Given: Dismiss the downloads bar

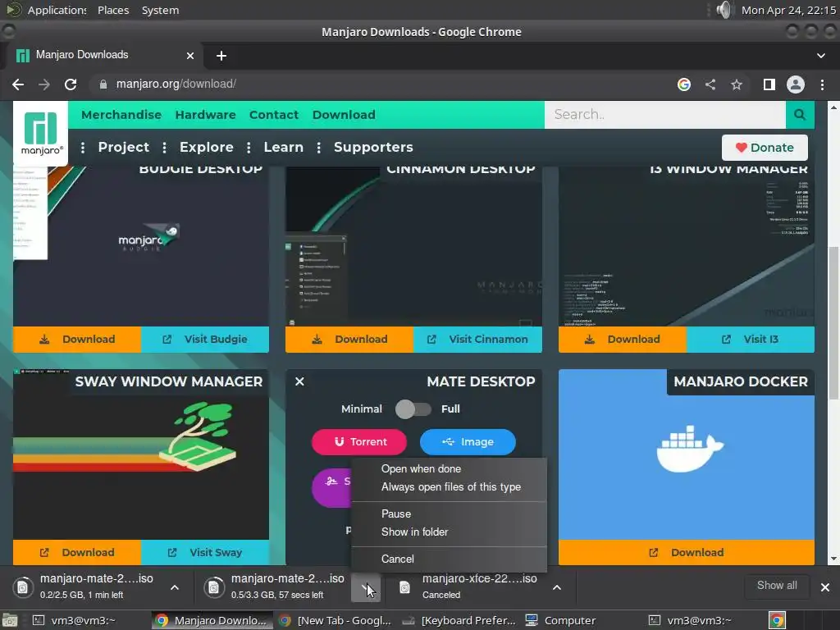Looking at the screenshot, I should (825, 587).
